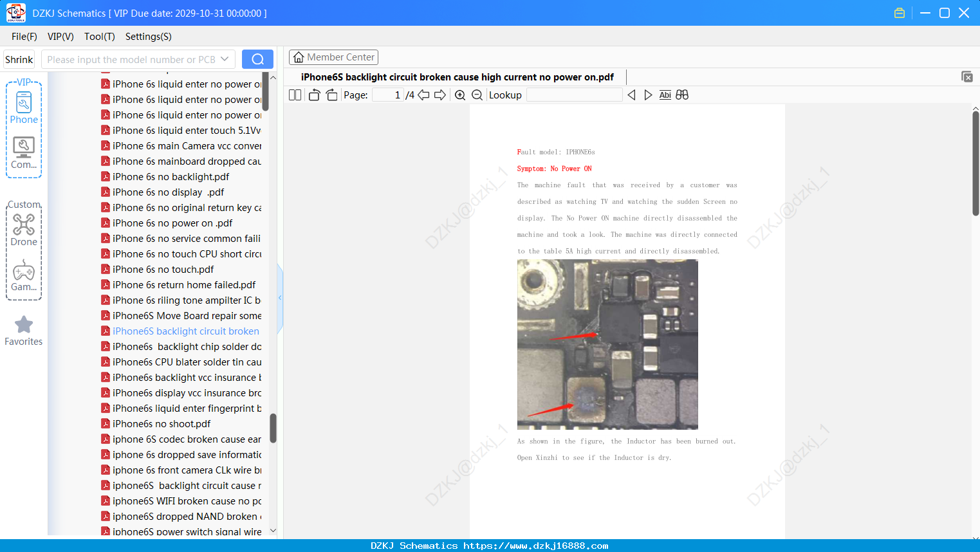Image resolution: width=980 pixels, height=552 pixels.
Task: Zoom in on the PDF
Action: (460, 95)
